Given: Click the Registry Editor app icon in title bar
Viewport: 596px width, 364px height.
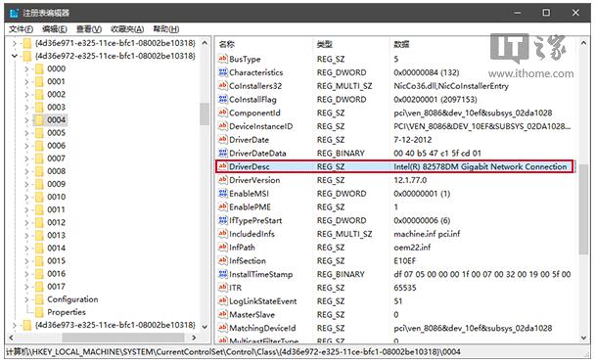Looking at the screenshot, I should coord(14,13).
